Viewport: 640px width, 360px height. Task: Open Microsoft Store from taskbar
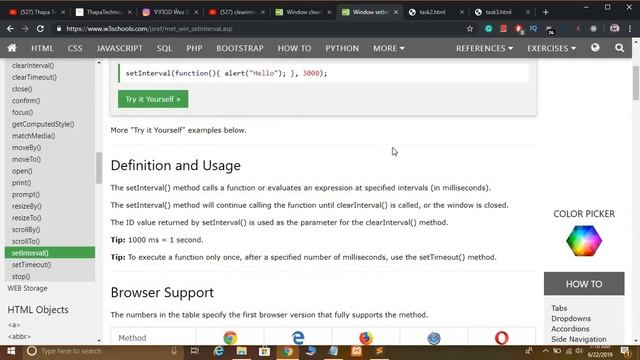(264, 351)
